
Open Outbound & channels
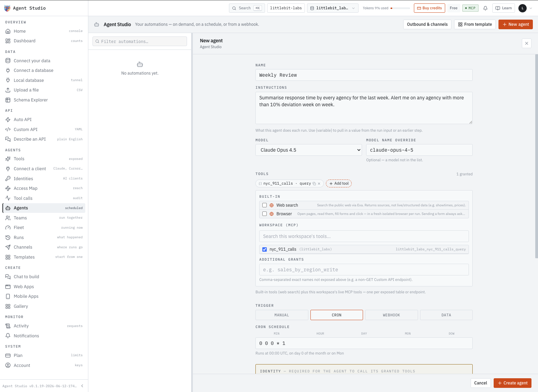(x=427, y=24)
